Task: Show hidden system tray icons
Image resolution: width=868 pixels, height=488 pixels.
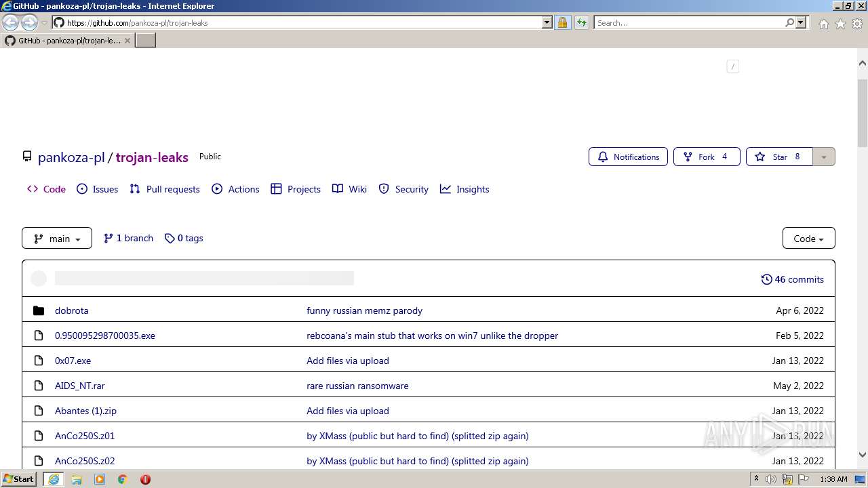Action: [x=756, y=479]
